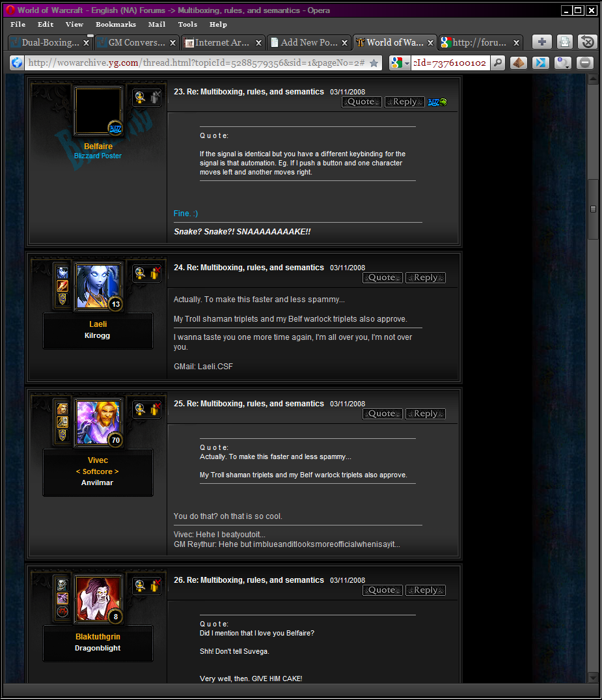Open the Tools menu
The image size is (602, 700).
187,25
